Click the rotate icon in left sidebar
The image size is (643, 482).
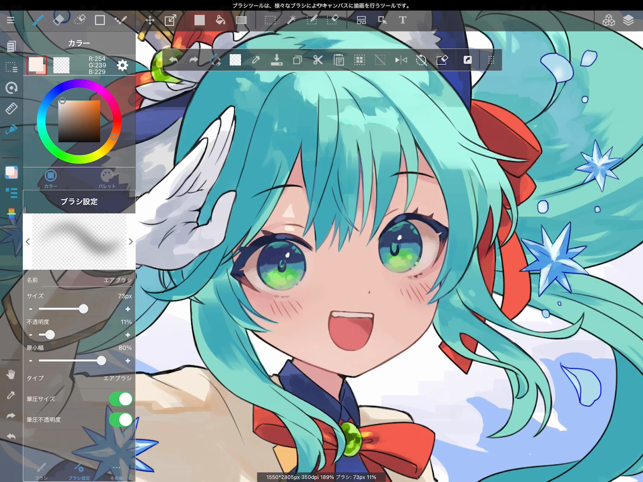(x=11, y=88)
